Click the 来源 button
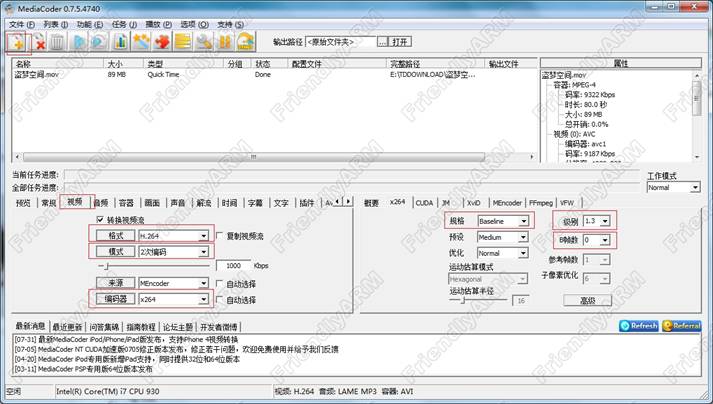Image resolution: width=713 pixels, height=404 pixels. point(115,283)
